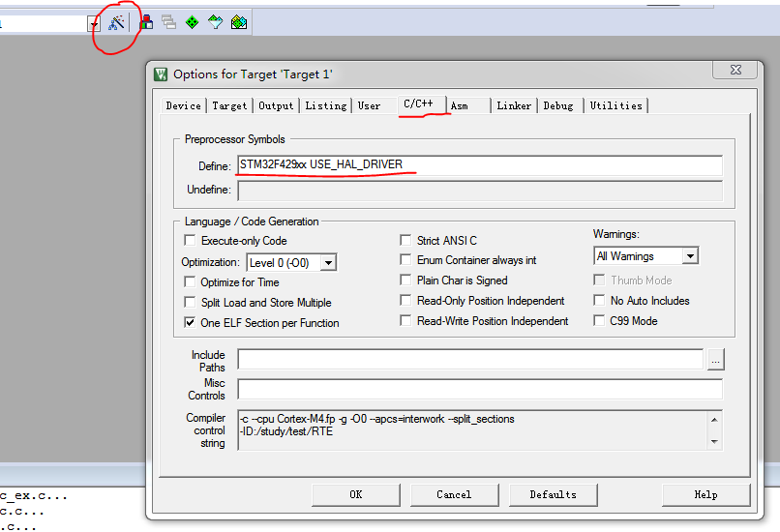Open Include Paths browse button

pos(715,360)
